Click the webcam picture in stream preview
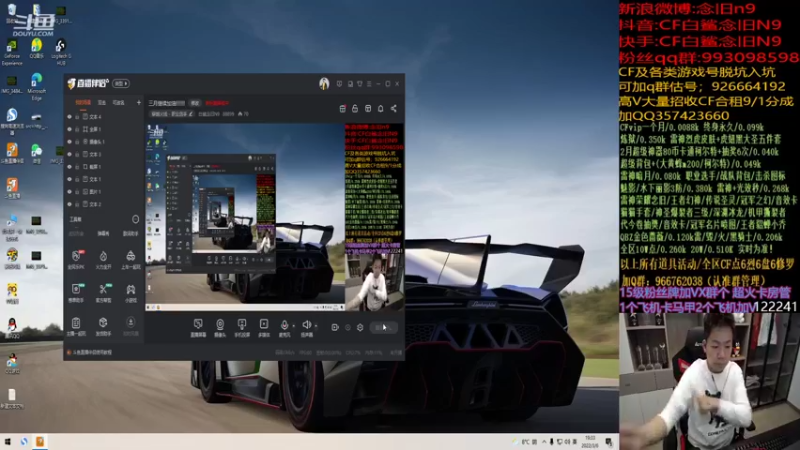Viewport: 800px width, 450px height. pos(374,282)
